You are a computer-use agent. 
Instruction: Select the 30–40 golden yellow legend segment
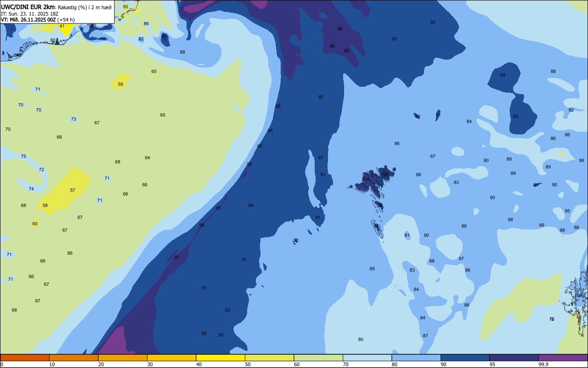(171, 357)
